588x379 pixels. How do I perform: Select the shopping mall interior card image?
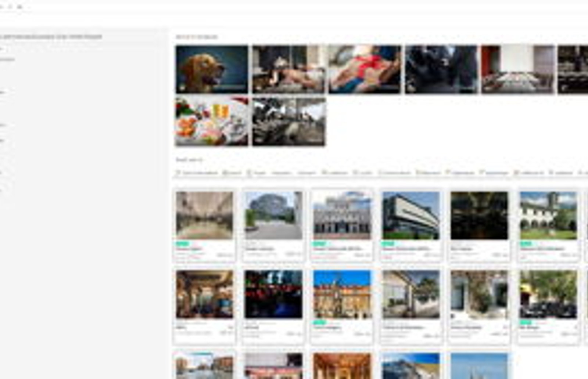point(204,215)
